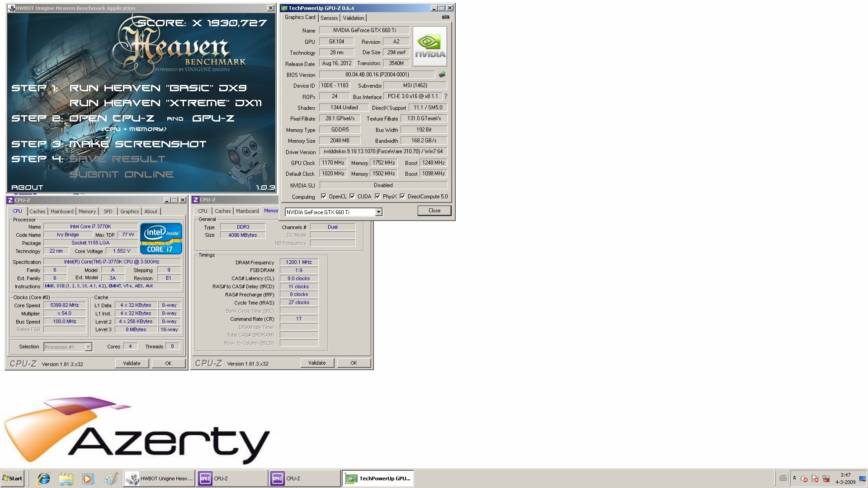The width and height of the screenshot is (868, 488).
Task: Open the Mainboard tab in CPU-Z
Action: 62,211
